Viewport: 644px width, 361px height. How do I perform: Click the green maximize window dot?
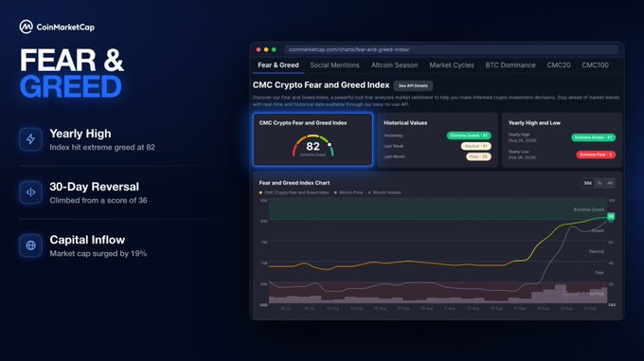[x=274, y=49]
